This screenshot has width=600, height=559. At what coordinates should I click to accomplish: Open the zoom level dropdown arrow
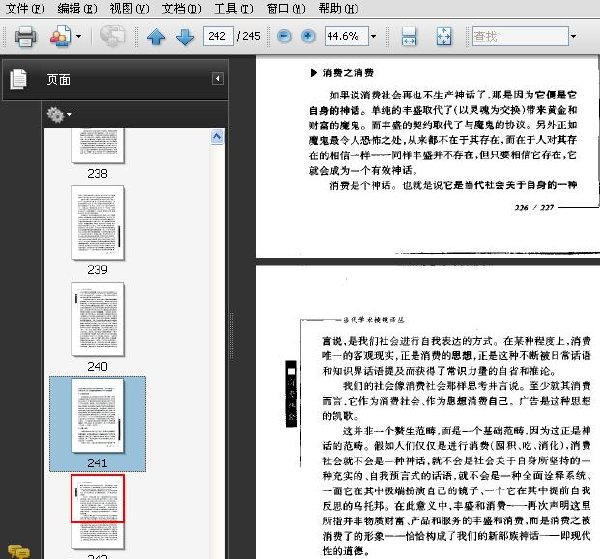pos(374,37)
